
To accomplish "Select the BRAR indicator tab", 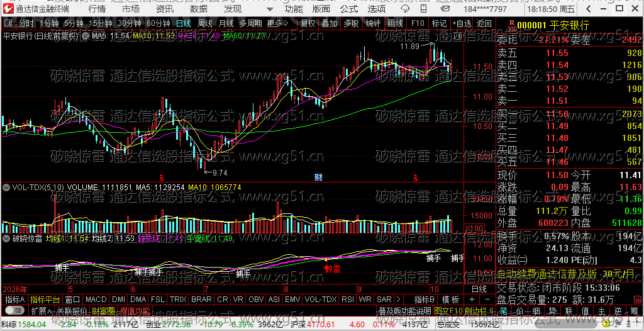I will (x=201, y=300).
